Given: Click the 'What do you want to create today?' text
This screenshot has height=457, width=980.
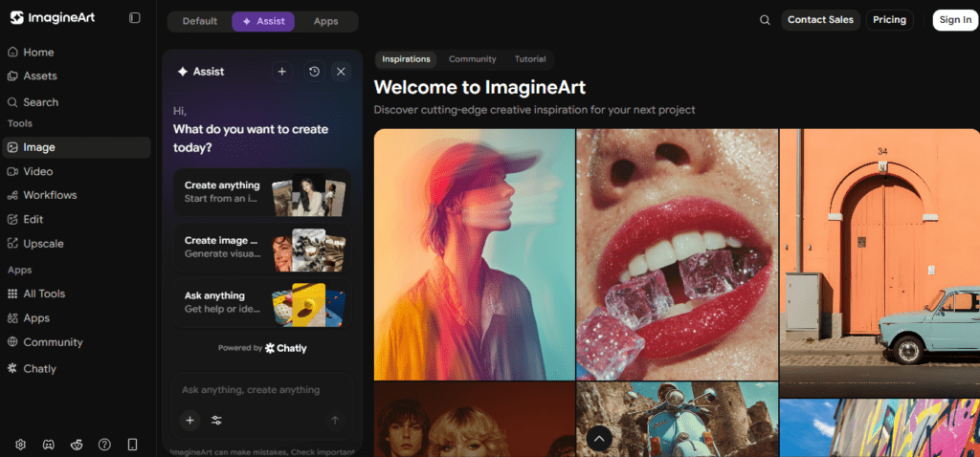Looking at the screenshot, I should 251,139.
